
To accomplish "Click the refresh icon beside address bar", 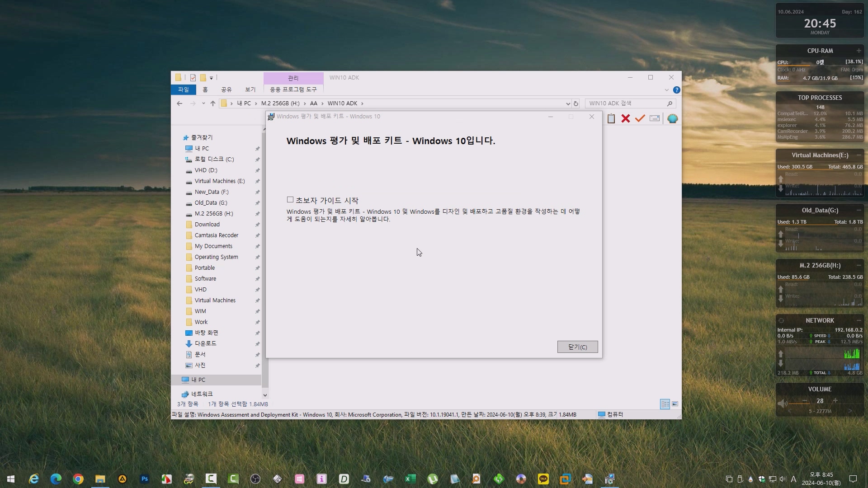I will (576, 103).
